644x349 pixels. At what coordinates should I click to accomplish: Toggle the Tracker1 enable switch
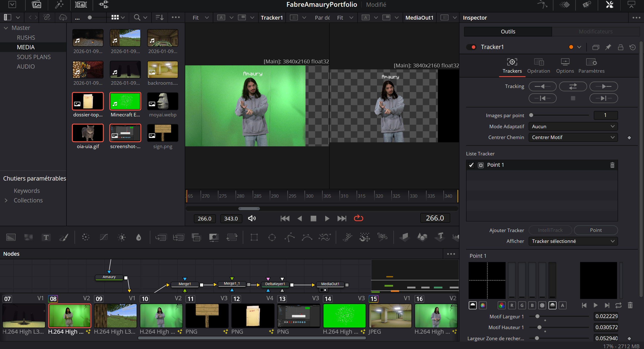[x=471, y=47]
